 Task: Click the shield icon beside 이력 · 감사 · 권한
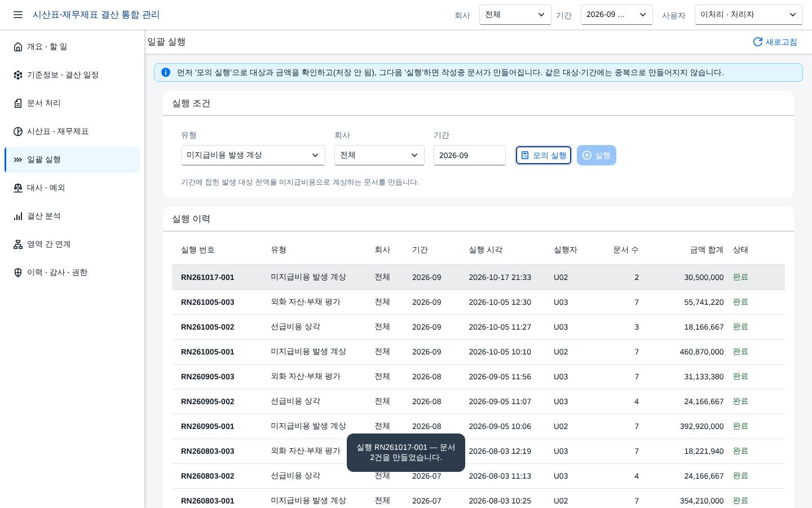18,273
